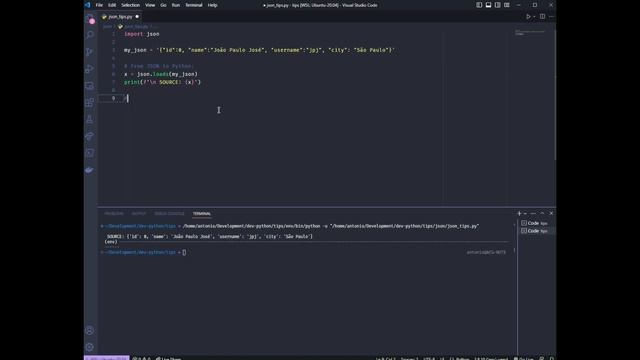Click the SOURCE output line in terminal

coord(209,236)
